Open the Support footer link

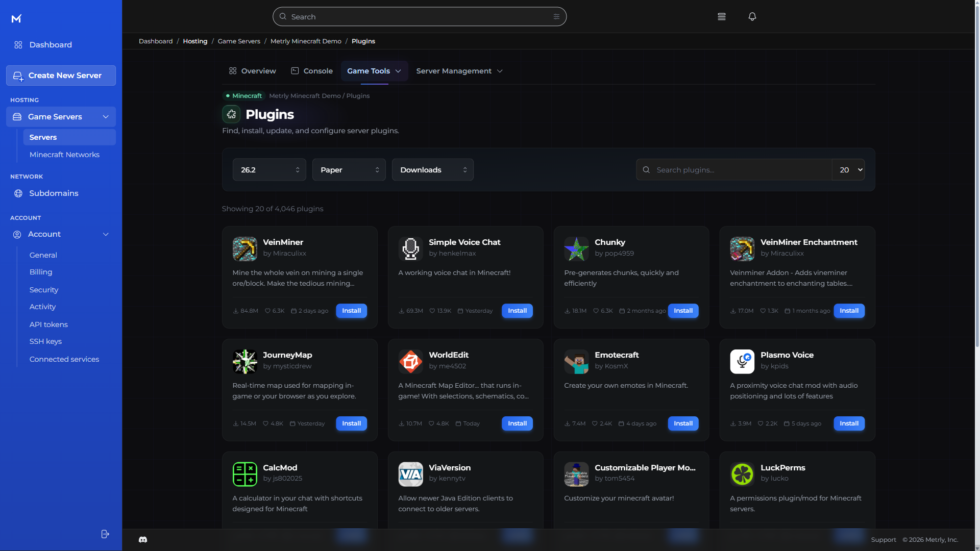pyautogui.click(x=884, y=540)
